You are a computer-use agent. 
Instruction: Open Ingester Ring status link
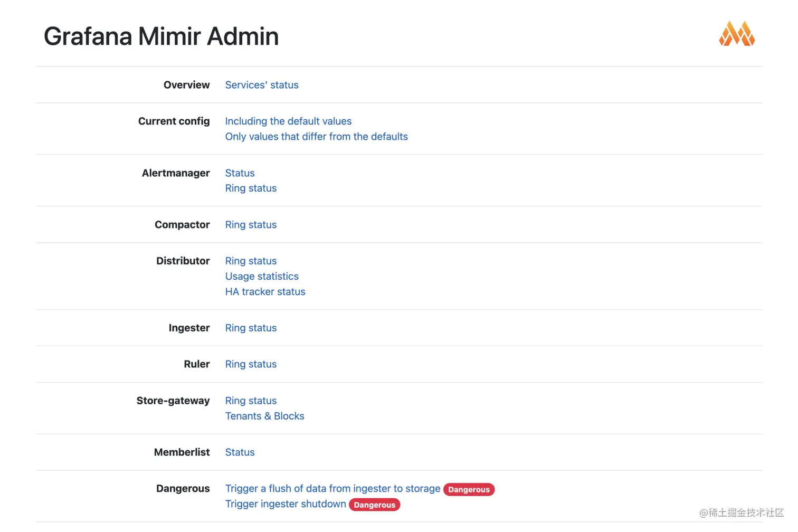(251, 328)
